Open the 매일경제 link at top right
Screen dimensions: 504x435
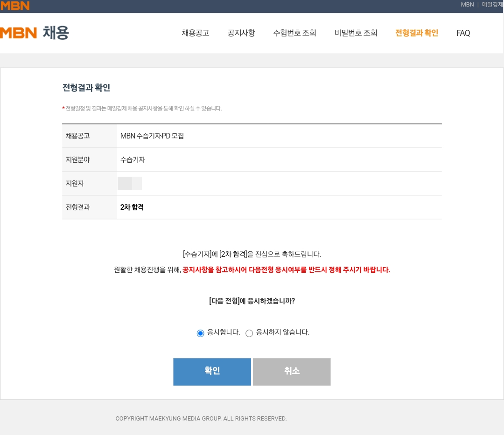[x=492, y=5]
